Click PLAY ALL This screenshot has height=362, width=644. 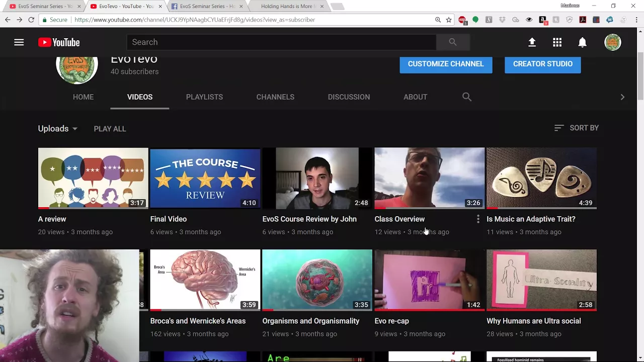tap(110, 129)
